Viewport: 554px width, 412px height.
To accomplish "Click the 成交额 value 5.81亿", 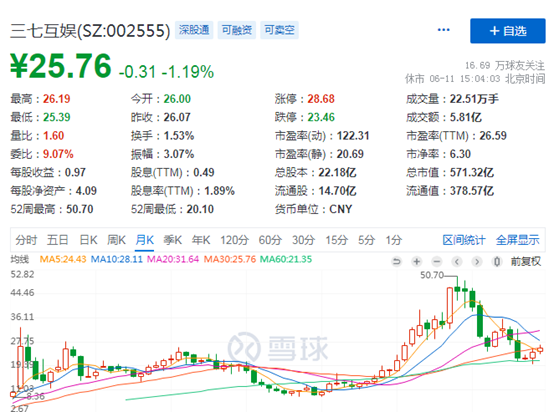I will click(x=466, y=117).
